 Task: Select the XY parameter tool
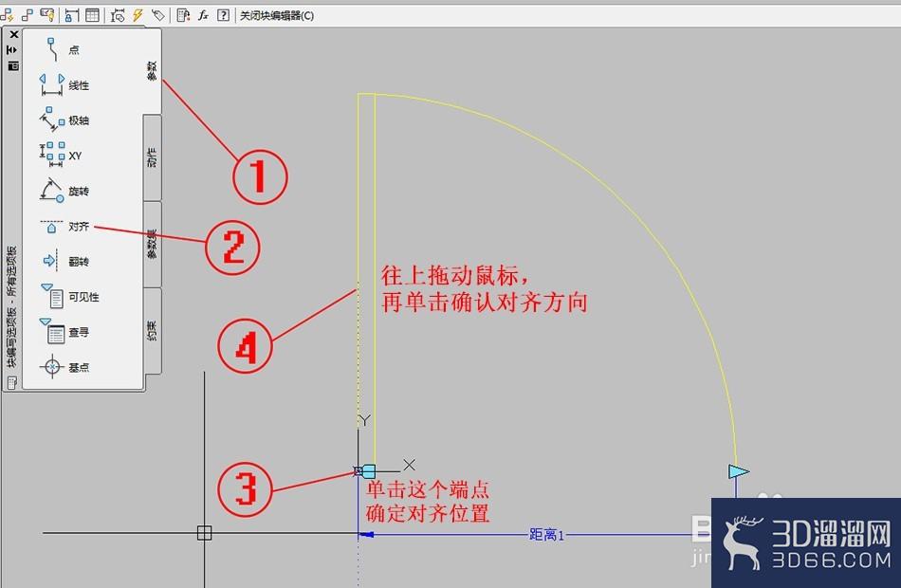point(61,156)
